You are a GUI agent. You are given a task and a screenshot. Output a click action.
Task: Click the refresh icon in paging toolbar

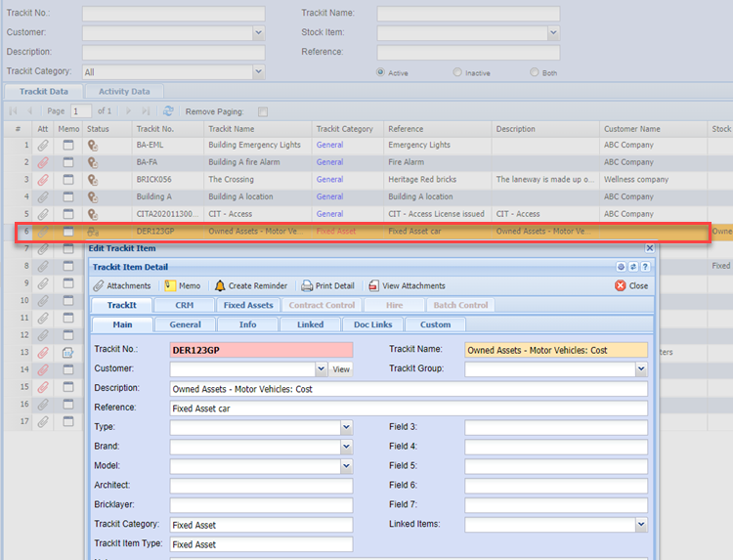coord(168,111)
